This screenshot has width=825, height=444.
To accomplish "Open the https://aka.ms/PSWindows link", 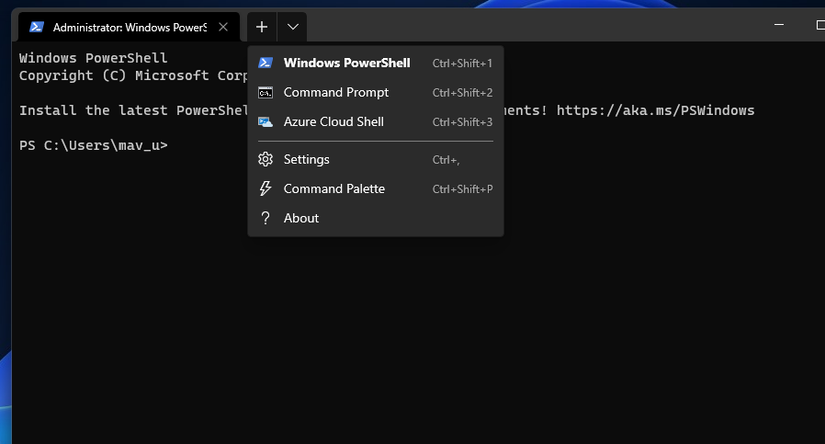I will (x=656, y=110).
